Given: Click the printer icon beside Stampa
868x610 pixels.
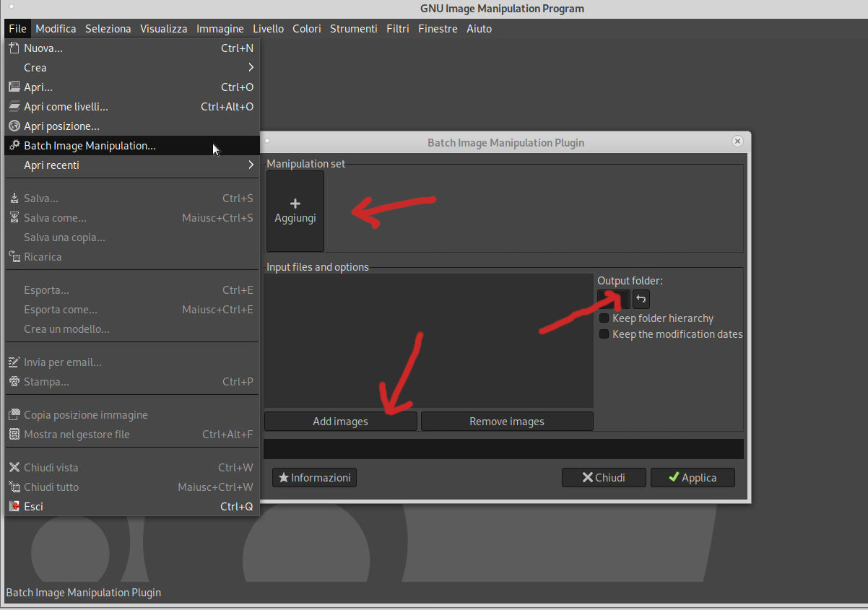Looking at the screenshot, I should [14, 382].
